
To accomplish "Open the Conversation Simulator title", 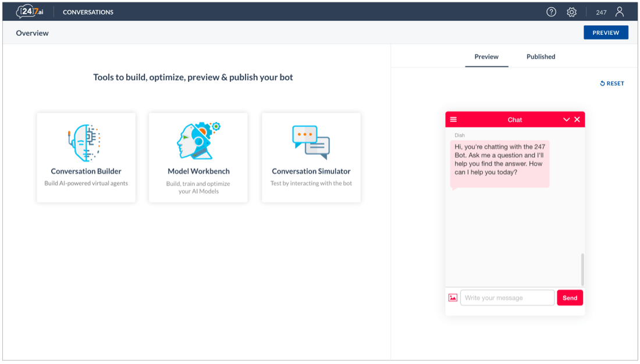I will pyautogui.click(x=311, y=172).
